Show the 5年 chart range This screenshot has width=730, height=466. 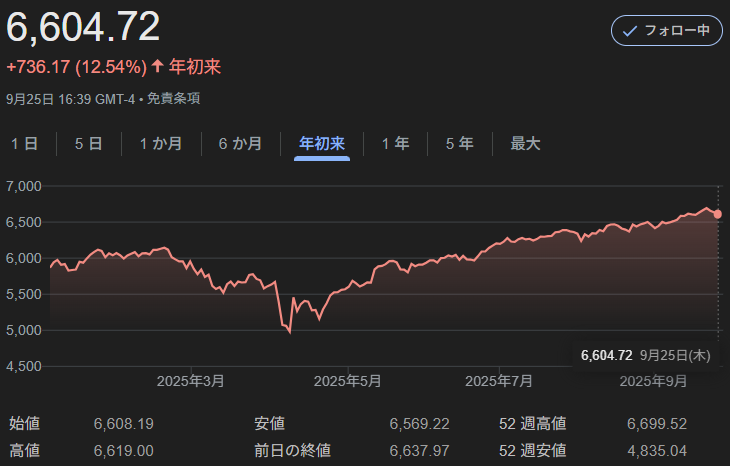pyautogui.click(x=459, y=144)
